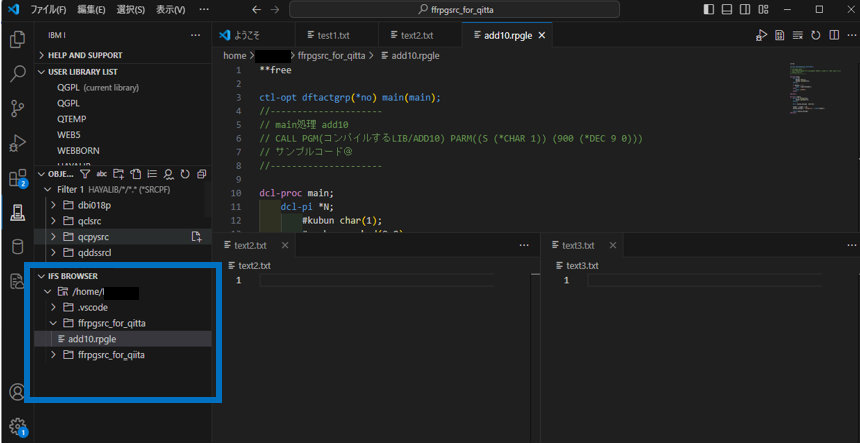Open the 選択(S) menu
Viewport: 860px width, 444px height.
point(131,9)
